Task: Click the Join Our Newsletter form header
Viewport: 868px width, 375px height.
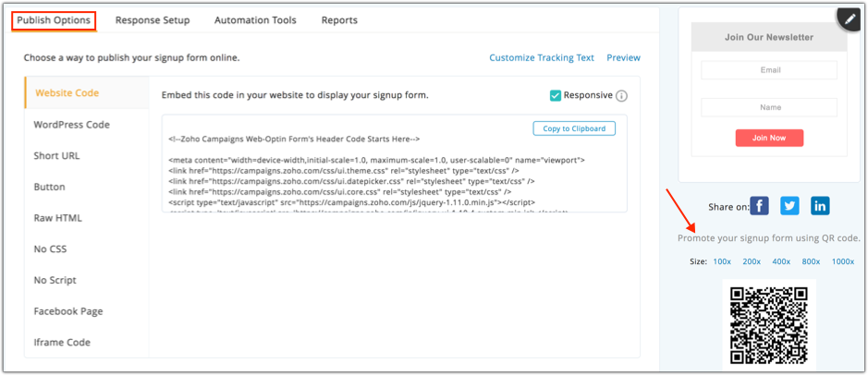Action: click(x=769, y=37)
